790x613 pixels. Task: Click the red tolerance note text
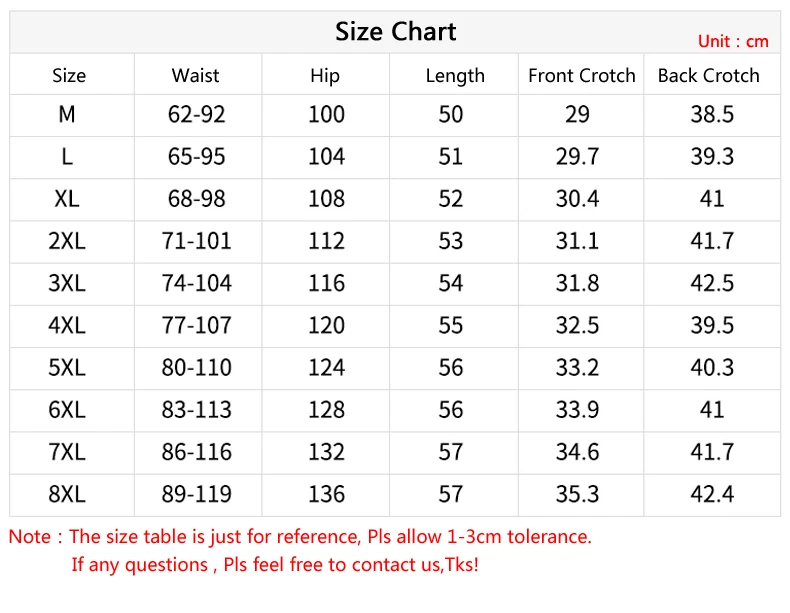pos(300,537)
